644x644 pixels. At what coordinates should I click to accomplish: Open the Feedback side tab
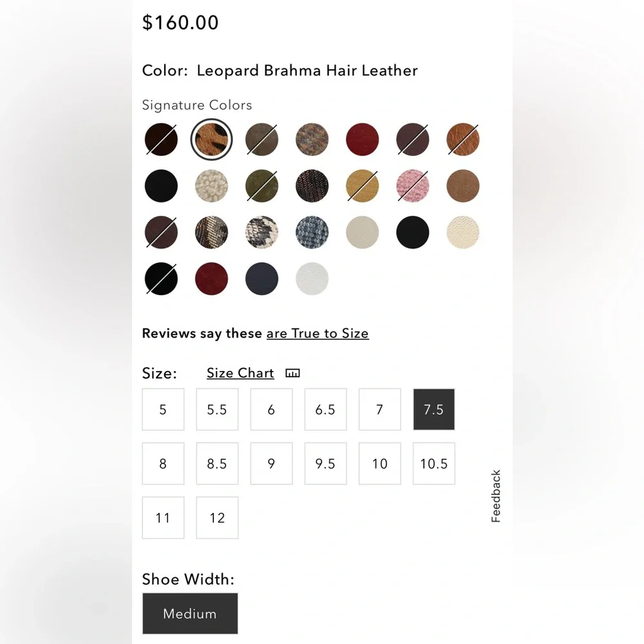click(x=496, y=496)
